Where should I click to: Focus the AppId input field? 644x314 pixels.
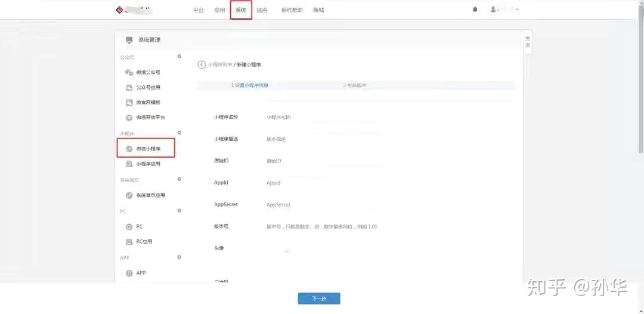coord(324,183)
